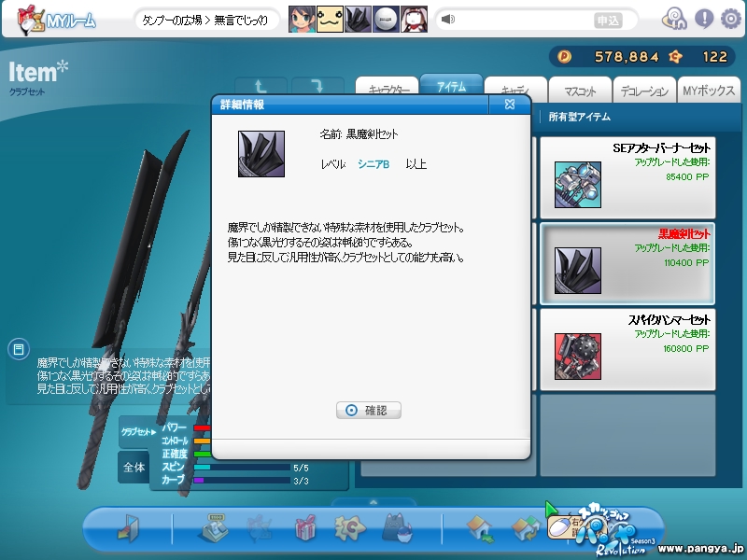Click the 578,884 pang balance value
The height and width of the screenshot is (560, 747).
(x=627, y=57)
